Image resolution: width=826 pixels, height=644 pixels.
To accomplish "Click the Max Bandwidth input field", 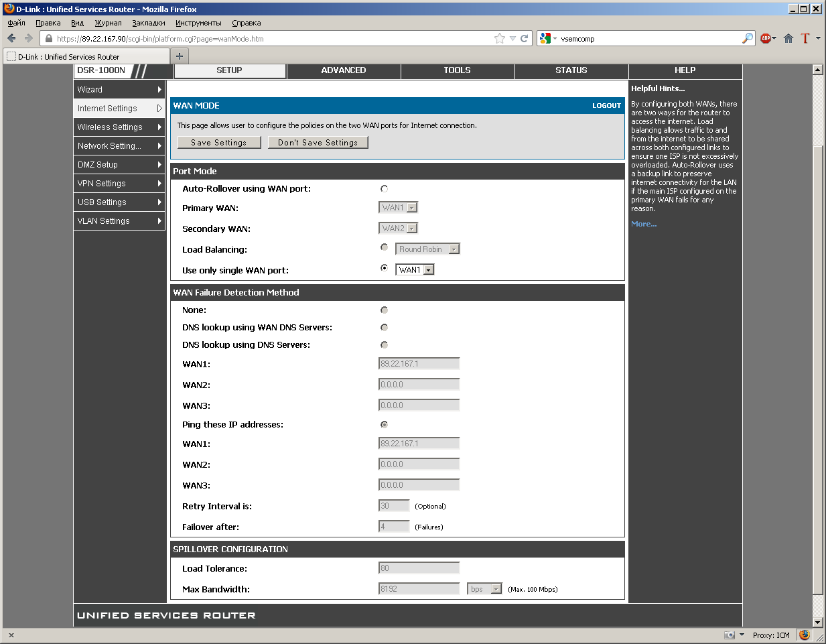I will click(x=419, y=589).
